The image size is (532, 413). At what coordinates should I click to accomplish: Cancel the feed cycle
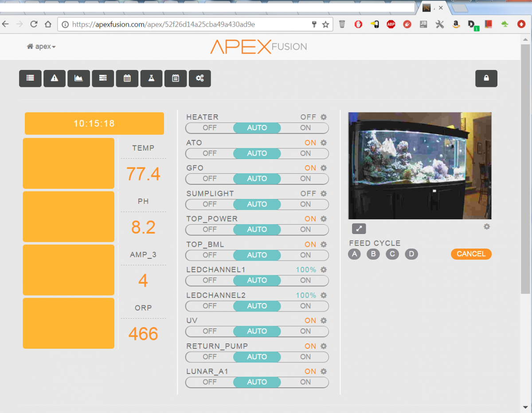coord(471,254)
